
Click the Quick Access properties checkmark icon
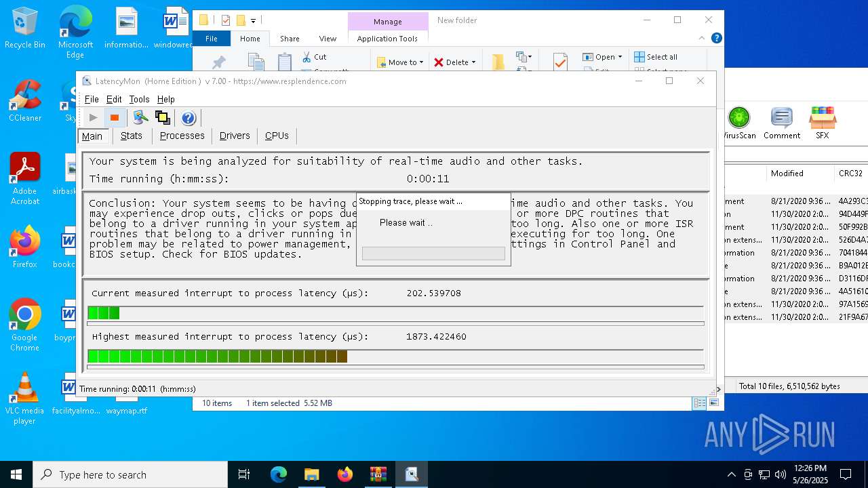(x=226, y=20)
